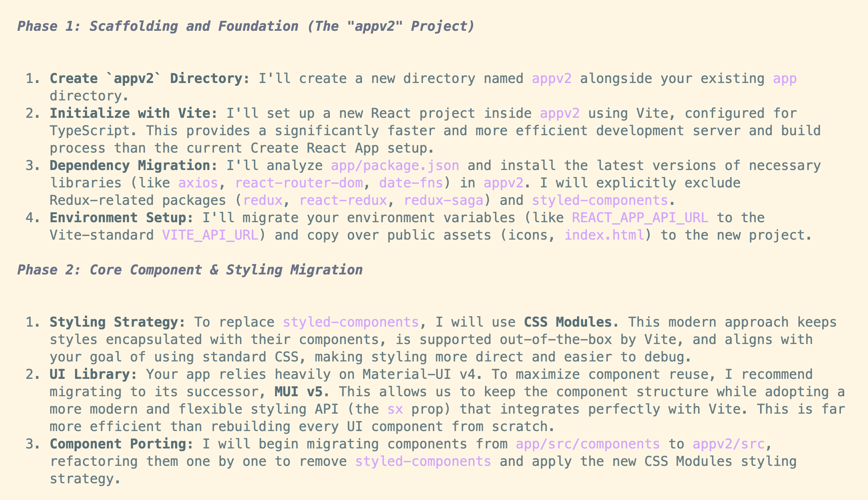The width and height of the screenshot is (868, 500).
Task: Click the VITE_API_URL highlighted text
Action: click(210, 235)
